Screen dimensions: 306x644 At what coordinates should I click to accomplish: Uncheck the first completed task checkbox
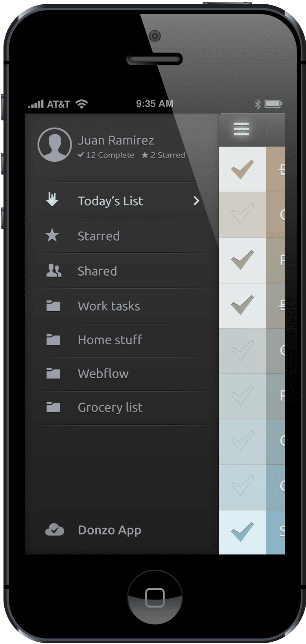pyautogui.click(x=242, y=169)
